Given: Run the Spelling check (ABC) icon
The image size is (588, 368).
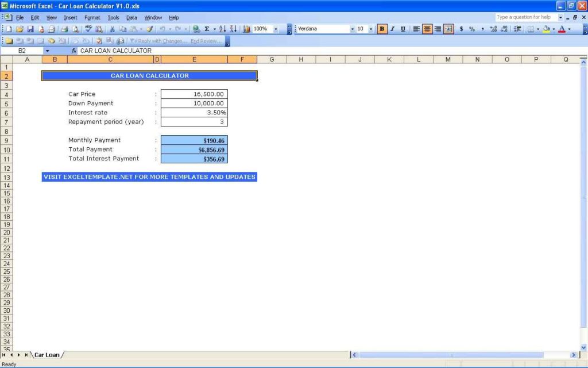Looking at the screenshot, I should click(x=88, y=29).
